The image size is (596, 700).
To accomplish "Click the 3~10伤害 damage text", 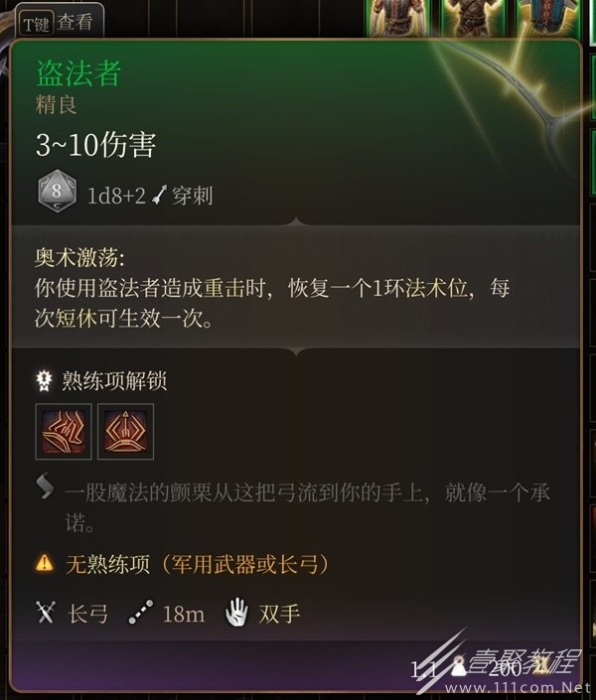I will (95, 145).
